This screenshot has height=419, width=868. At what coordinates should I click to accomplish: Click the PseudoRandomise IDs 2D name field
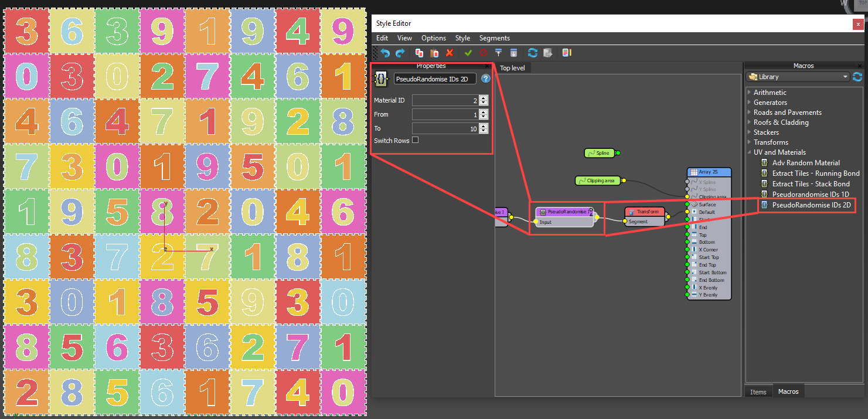point(435,79)
